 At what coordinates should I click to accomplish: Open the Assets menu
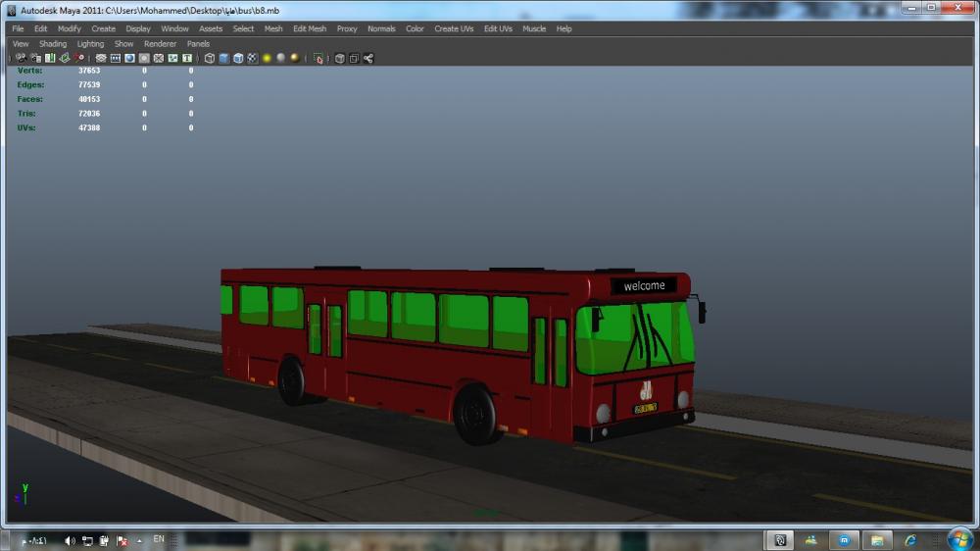click(x=211, y=28)
